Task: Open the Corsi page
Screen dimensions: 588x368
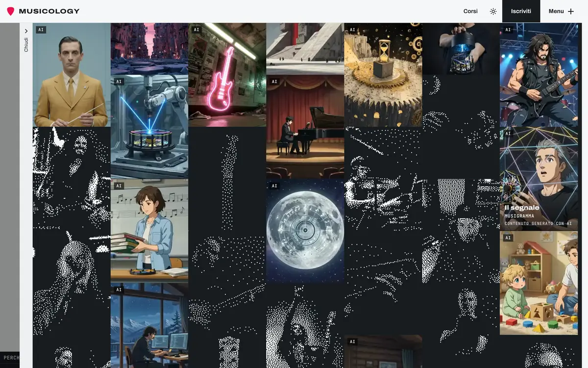Action: pos(470,11)
